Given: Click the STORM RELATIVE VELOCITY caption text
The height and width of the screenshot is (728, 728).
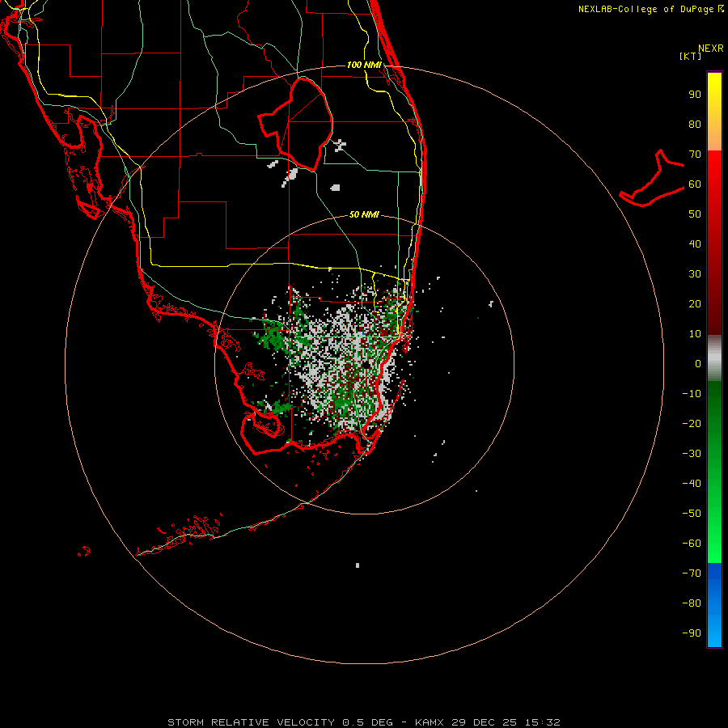Looking at the screenshot, I should click(252, 722).
